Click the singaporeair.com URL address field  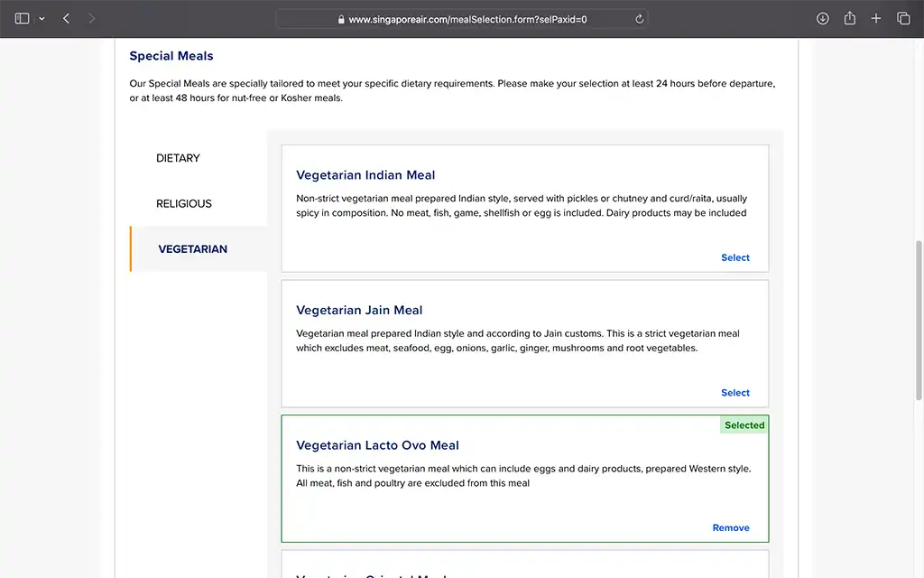462,20
